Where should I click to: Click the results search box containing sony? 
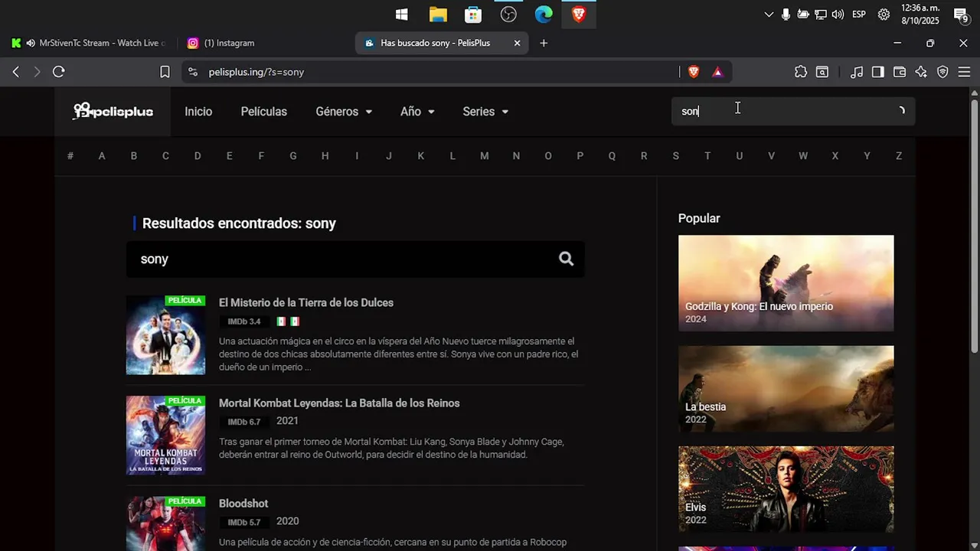tap(355, 259)
